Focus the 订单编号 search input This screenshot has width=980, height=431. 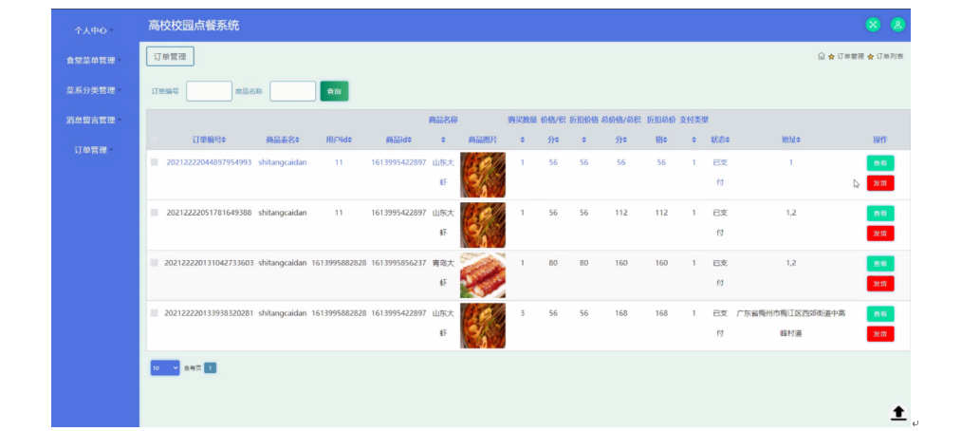(210, 91)
